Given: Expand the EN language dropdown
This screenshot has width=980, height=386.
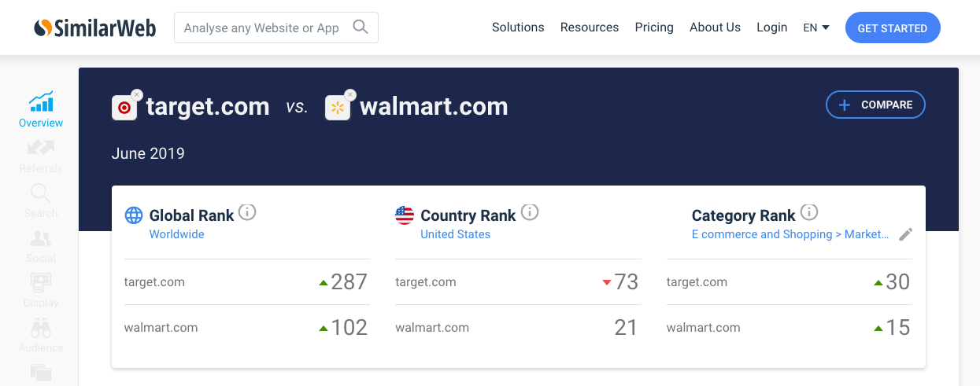Looking at the screenshot, I should 816,28.
